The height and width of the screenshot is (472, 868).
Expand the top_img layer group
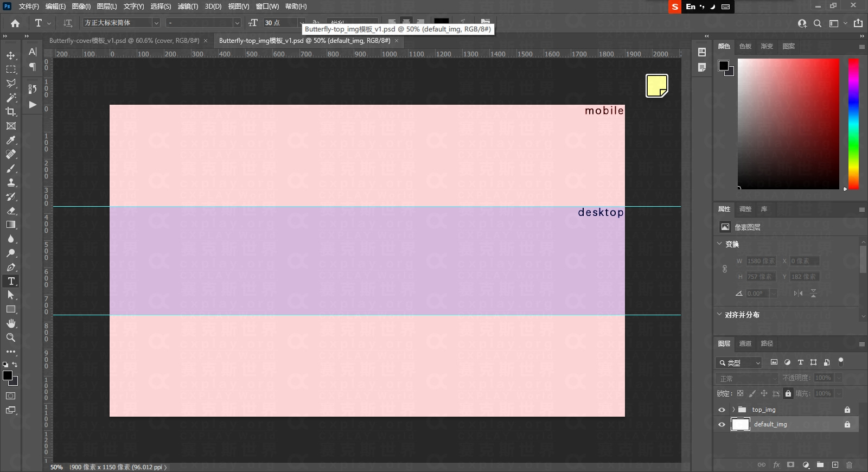[733, 410]
